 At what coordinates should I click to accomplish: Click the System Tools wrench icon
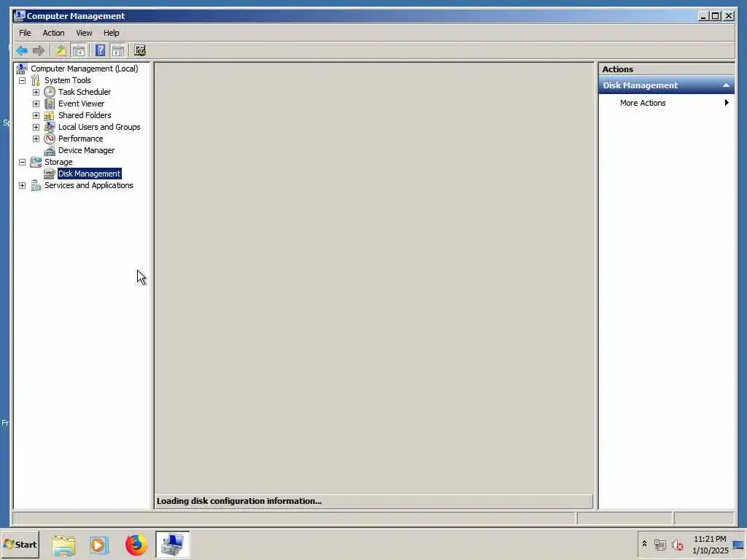(x=36, y=80)
